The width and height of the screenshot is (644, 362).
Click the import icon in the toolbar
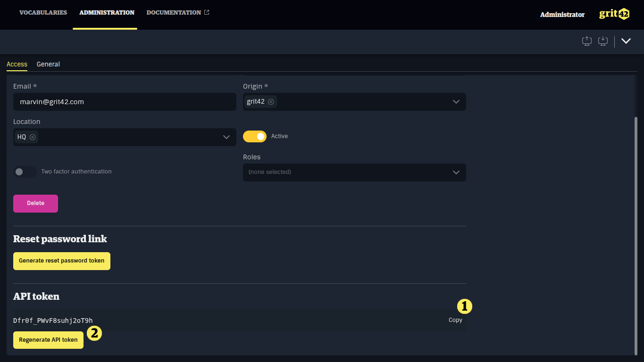pyautogui.click(x=602, y=41)
